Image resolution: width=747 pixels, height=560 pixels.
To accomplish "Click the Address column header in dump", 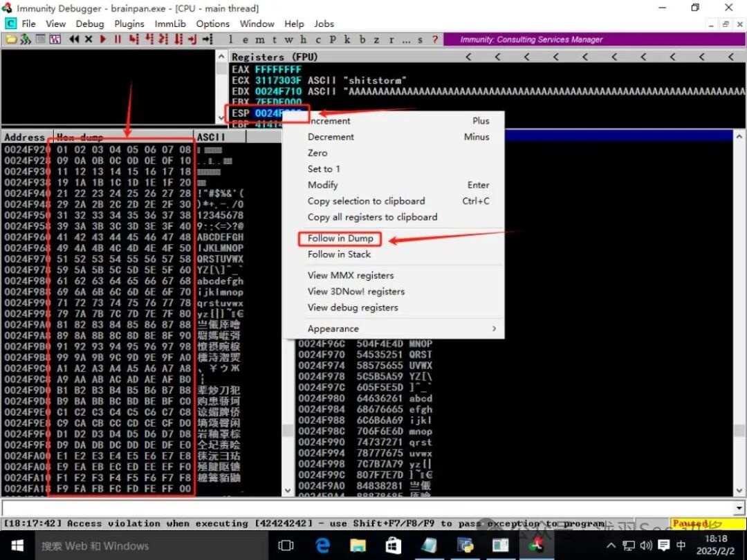I will [27, 137].
